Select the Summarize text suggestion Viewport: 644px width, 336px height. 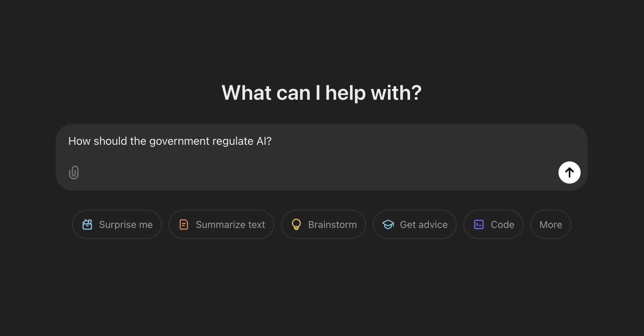[x=221, y=224]
